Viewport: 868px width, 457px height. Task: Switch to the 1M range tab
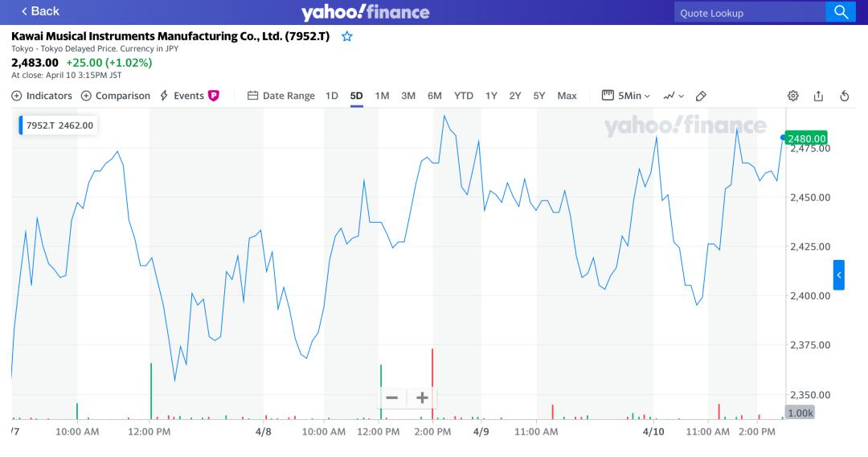click(x=382, y=96)
